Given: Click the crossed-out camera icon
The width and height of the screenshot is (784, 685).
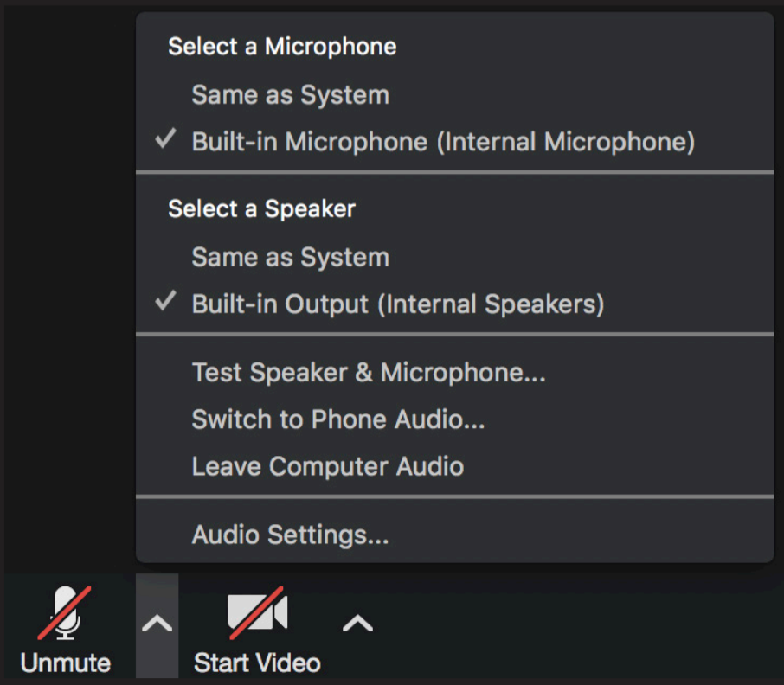Looking at the screenshot, I should pos(257,612).
